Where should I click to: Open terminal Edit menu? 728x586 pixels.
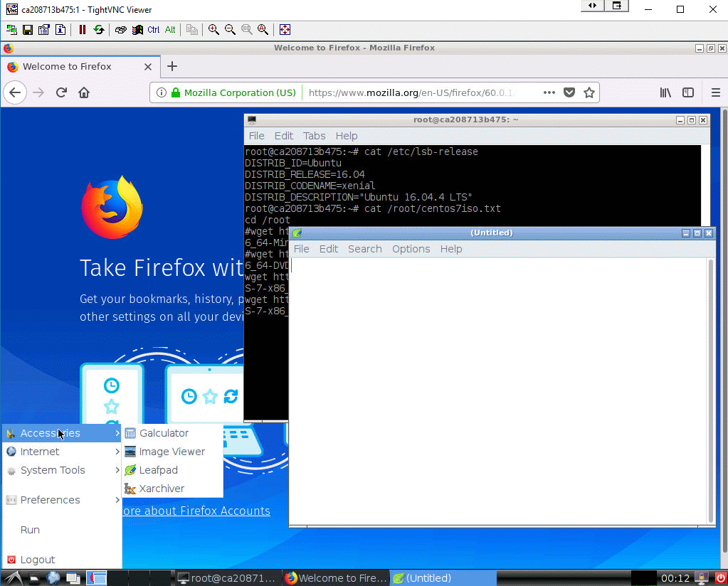(x=284, y=136)
